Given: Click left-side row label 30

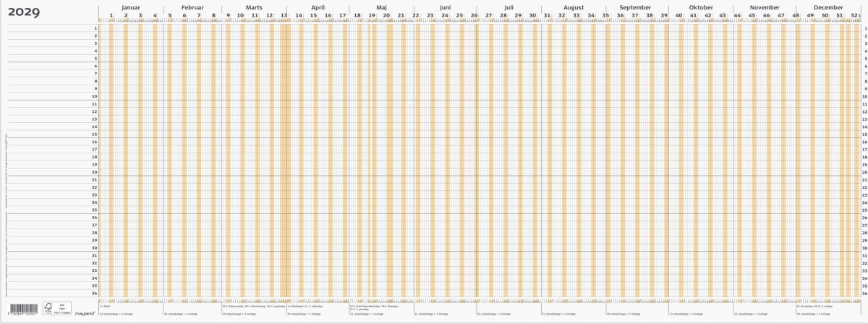Looking at the screenshot, I should pyautogui.click(x=94, y=248).
